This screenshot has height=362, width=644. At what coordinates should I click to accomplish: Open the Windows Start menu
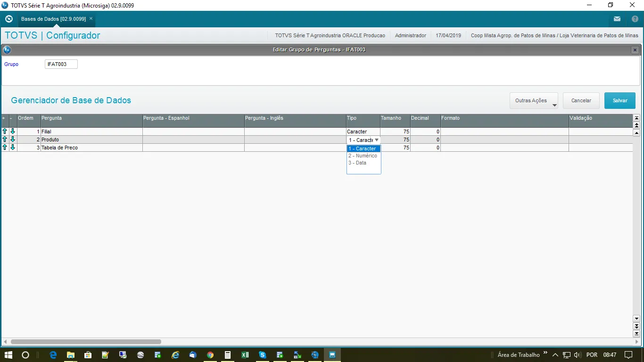(x=8, y=354)
